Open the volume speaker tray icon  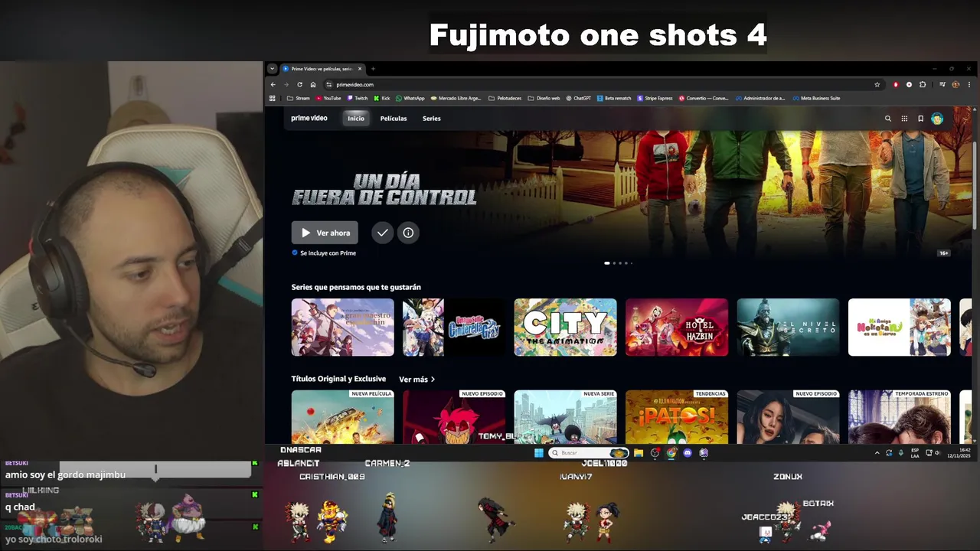click(x=938, y=453)
